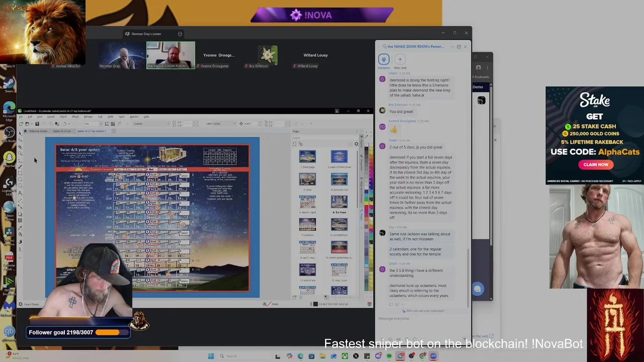Image resolution: width=644 pixels, height=362 pixels.
Task: Select the '2: back of front cover' thumbnail
Action: pyautogui.click(x=339, y=156)
